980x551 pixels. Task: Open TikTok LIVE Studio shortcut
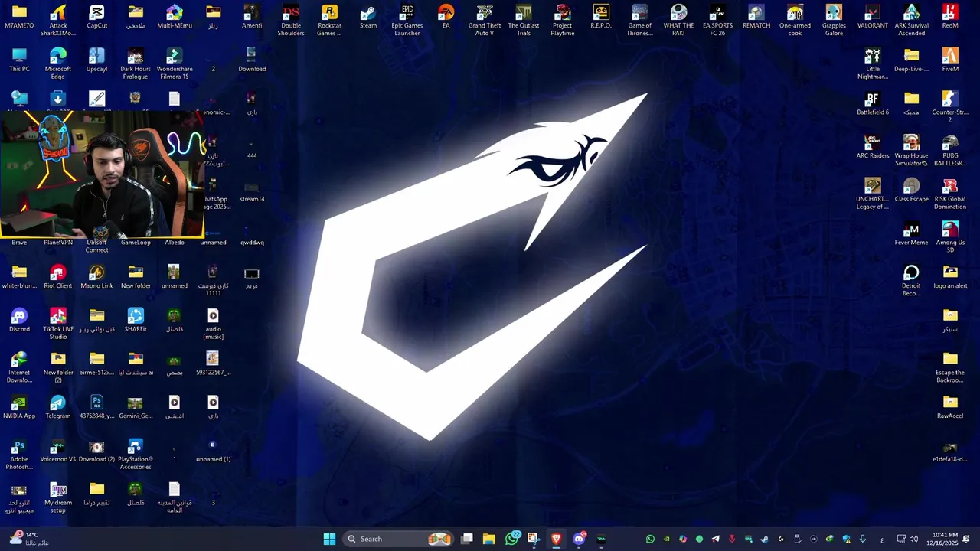pos(58,324)
